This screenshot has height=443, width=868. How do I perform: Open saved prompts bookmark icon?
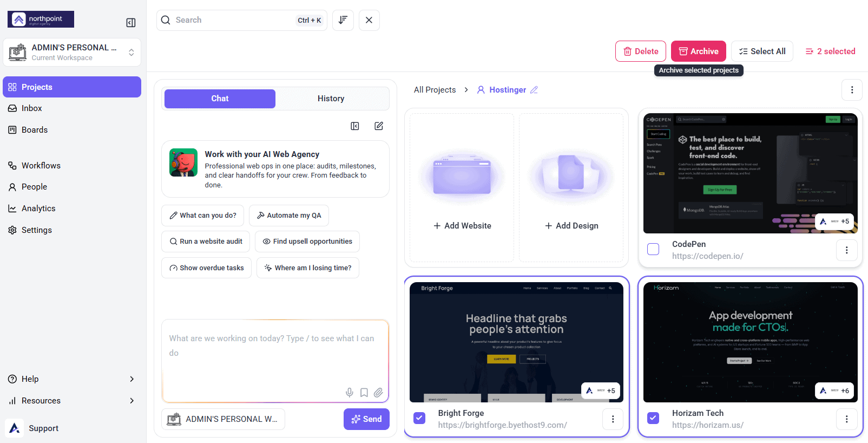pyautogui.click(x=364, y=393)
